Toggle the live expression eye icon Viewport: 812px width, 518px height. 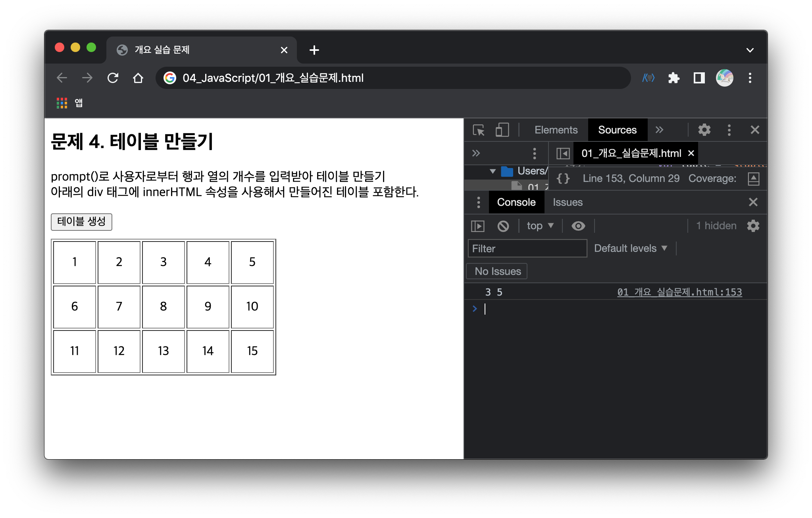[578, 226]
